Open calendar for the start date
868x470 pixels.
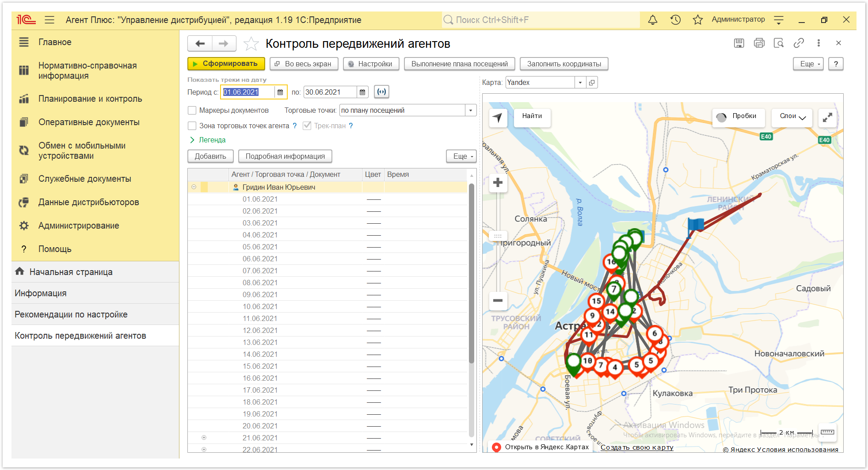tap(280, 92)
